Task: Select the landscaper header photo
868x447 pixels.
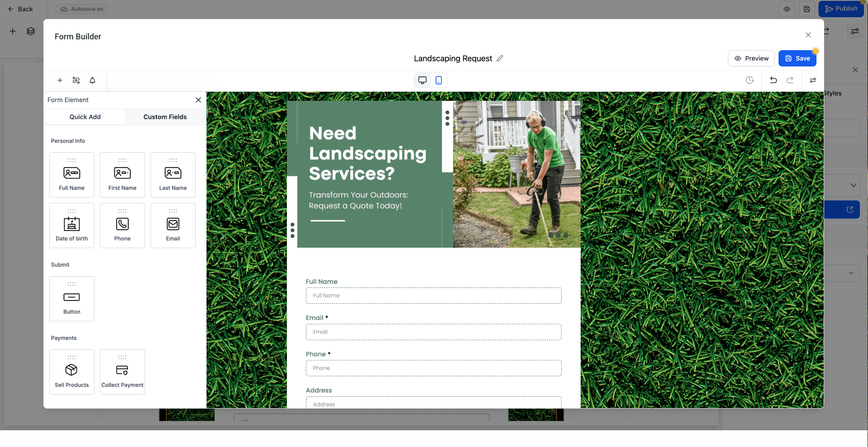Action: [x=516, y=174]
